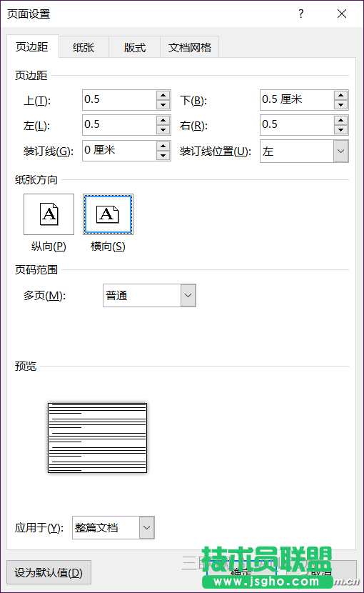This screenshot has width=364, height=593.
Task: Close the 页面设置 dialog
Action: [342, 14]
